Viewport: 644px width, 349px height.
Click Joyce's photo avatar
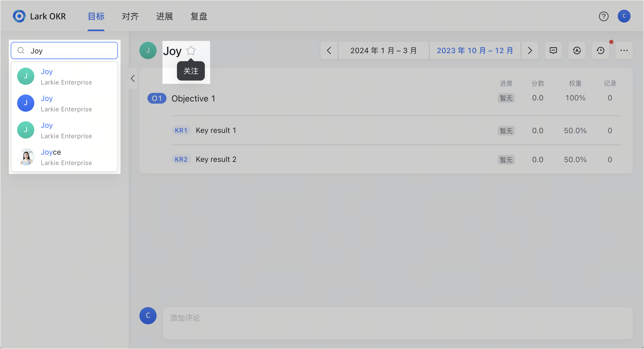[x=26, y=157]
